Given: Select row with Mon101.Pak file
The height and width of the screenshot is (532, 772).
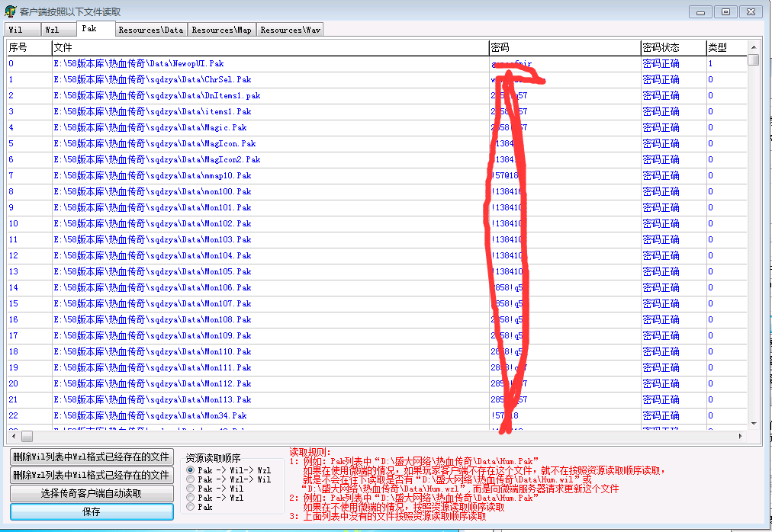Looking at the screenshot, I should click(377, 207).
